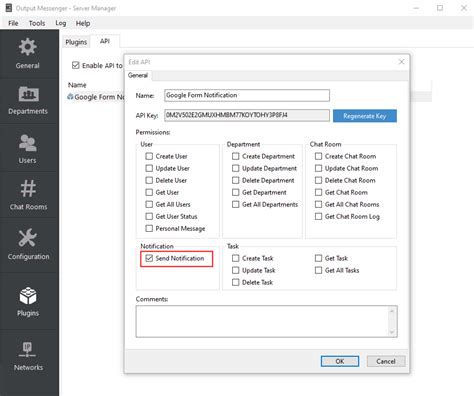This screenshot has height=396, width=474.
Task: Select the Google Form row in API list
Action: click(x=96, y=97)
